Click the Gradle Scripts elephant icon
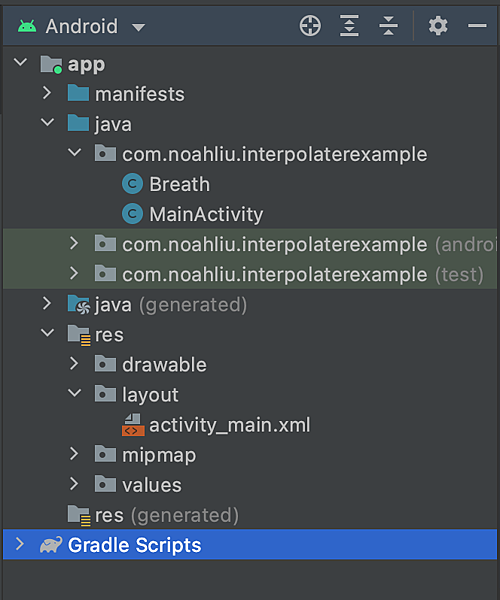This screenshot has height=600, width=500. click(51, 545)
